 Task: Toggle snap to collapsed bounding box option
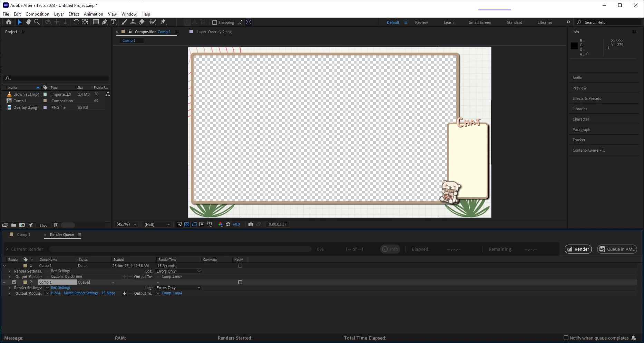pyautogui.click(x=248, y=22)
